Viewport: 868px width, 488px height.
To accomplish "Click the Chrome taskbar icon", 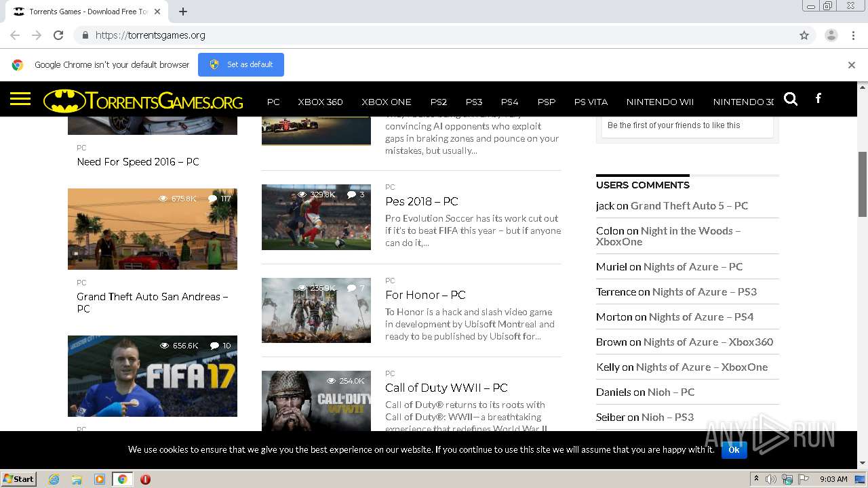I will [122, 479].
